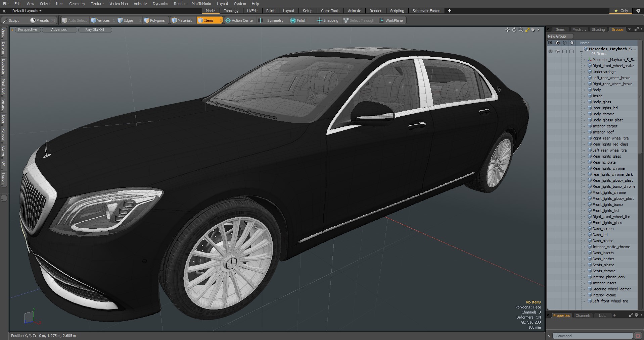The width and height of the screenshot is (644, 340).
Task: Open the Default Layouts dropdown
Action: [x=27, y=11]
